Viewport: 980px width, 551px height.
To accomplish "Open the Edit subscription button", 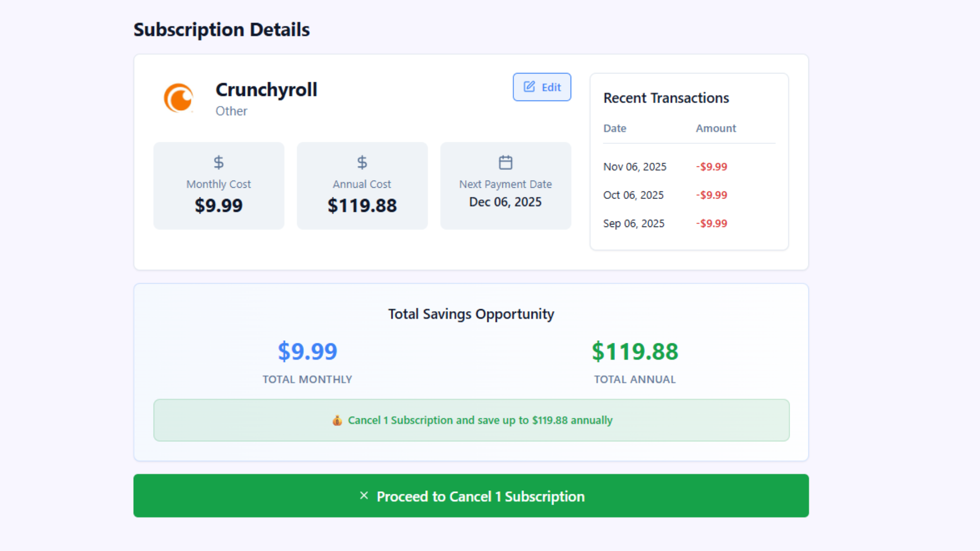I will [x=542, y=87].
